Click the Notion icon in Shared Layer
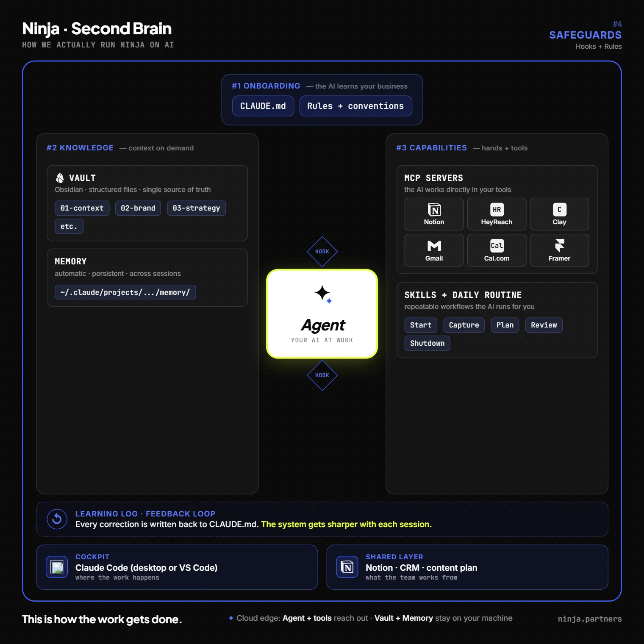The height and width of the screenshot is (644, 644). pyautogui.click(x=347, y=567)
